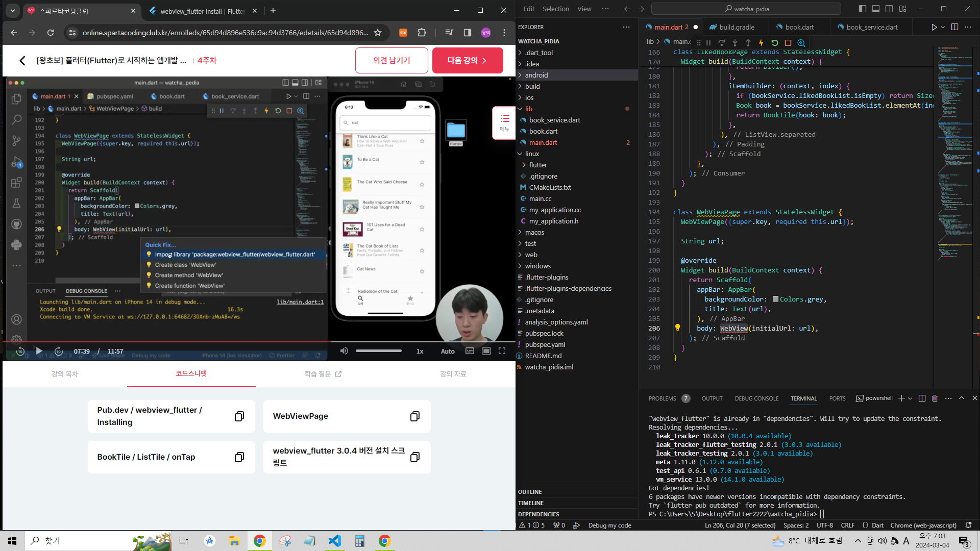Open the video playback speed 1x menu
The height and width of the screenshot is (551, 980).
coord(420,352)
